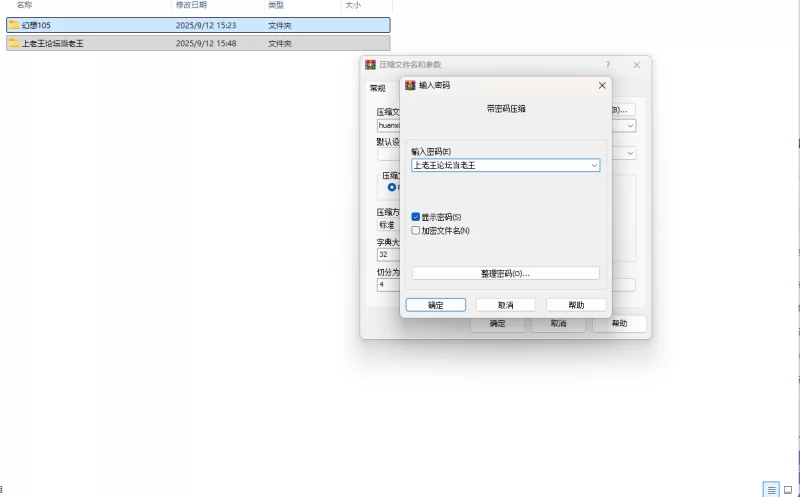The height and width of the screenshot is (497, 800).
Task: Click 带密码压缩 heading text
Action: click(x=506, y=109)
